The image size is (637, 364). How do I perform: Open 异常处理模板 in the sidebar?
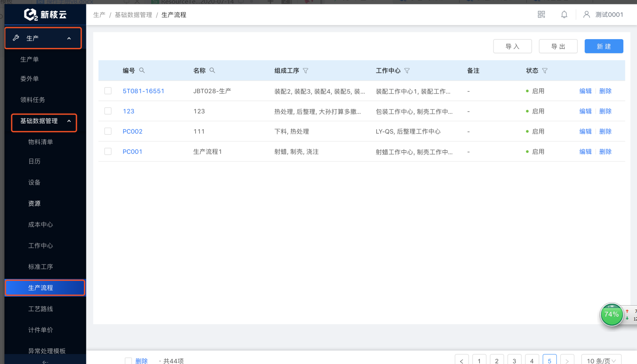(x=47, y=351)
